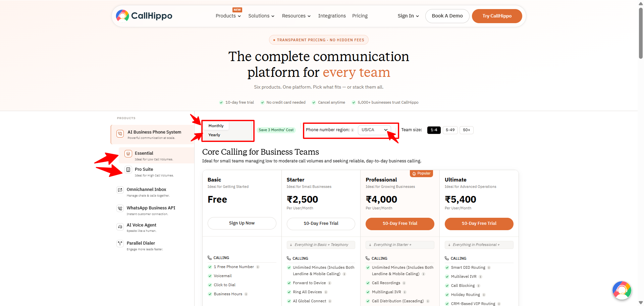
Task: Click Sign Up Now on Basic plan
Action: point(242,223)
